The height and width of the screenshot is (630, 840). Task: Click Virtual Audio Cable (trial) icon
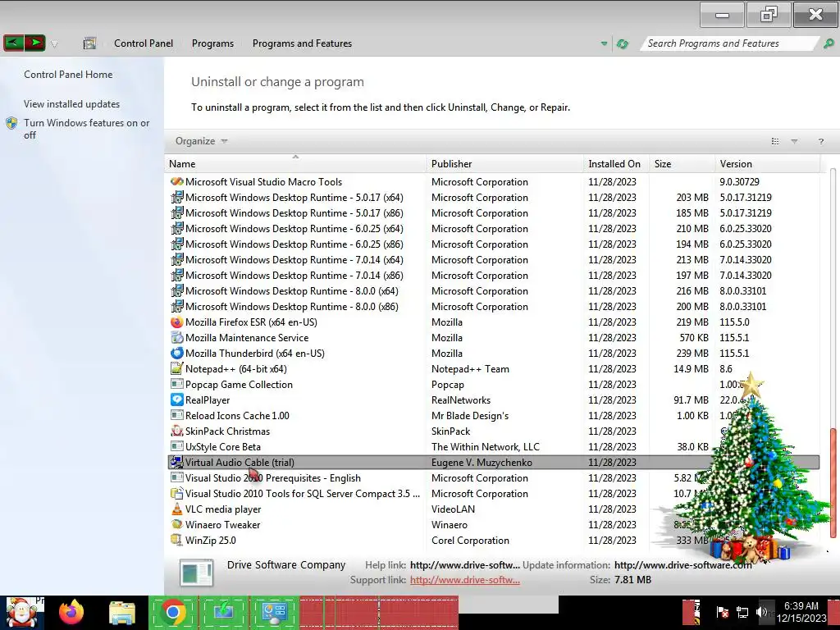tap(177, 463)
